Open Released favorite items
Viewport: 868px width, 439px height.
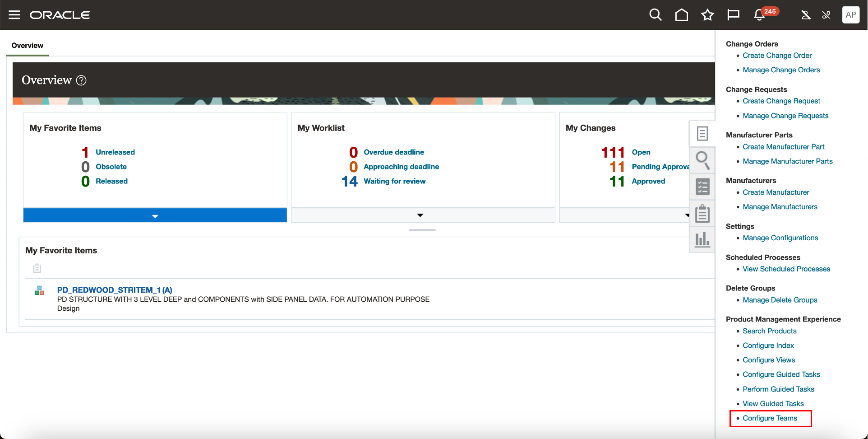(x=111, y=181)
